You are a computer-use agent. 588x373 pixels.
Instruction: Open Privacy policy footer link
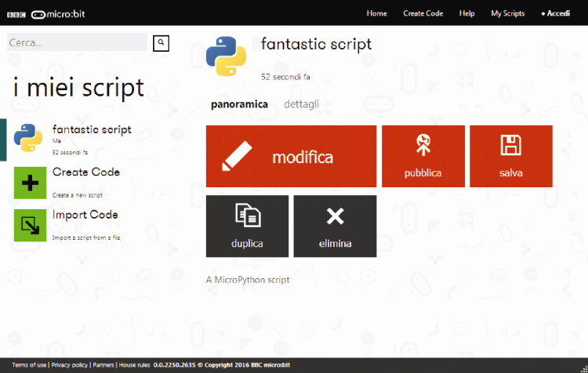point(69,365)
